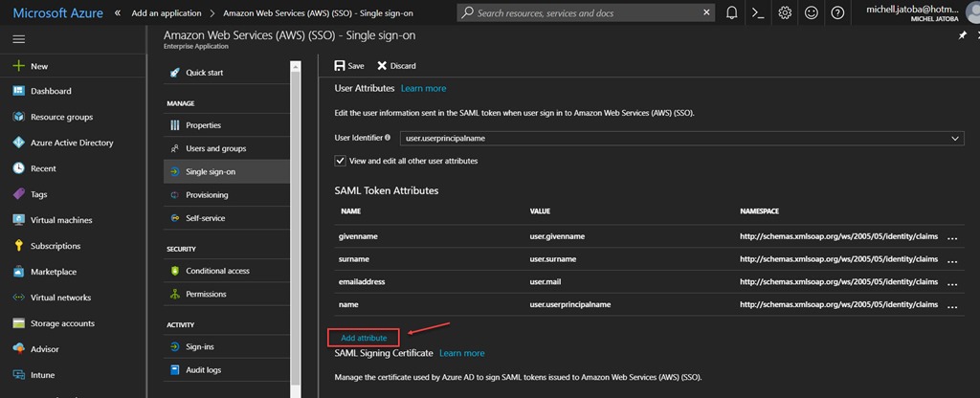Open Marketplace bag icon

(x=19, y=272)
